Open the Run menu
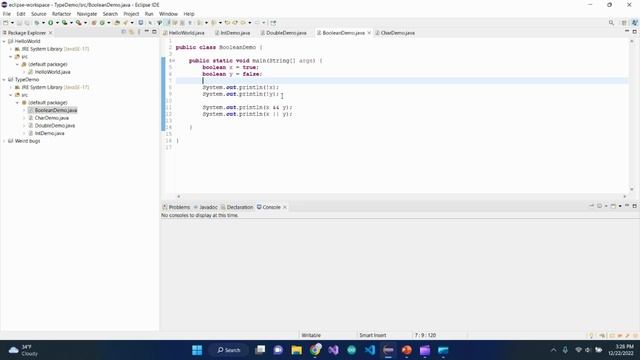640x360 pixels. 149,14
